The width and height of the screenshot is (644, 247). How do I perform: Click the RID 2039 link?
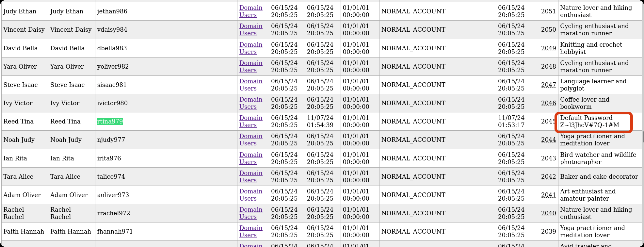pos(548,231)
